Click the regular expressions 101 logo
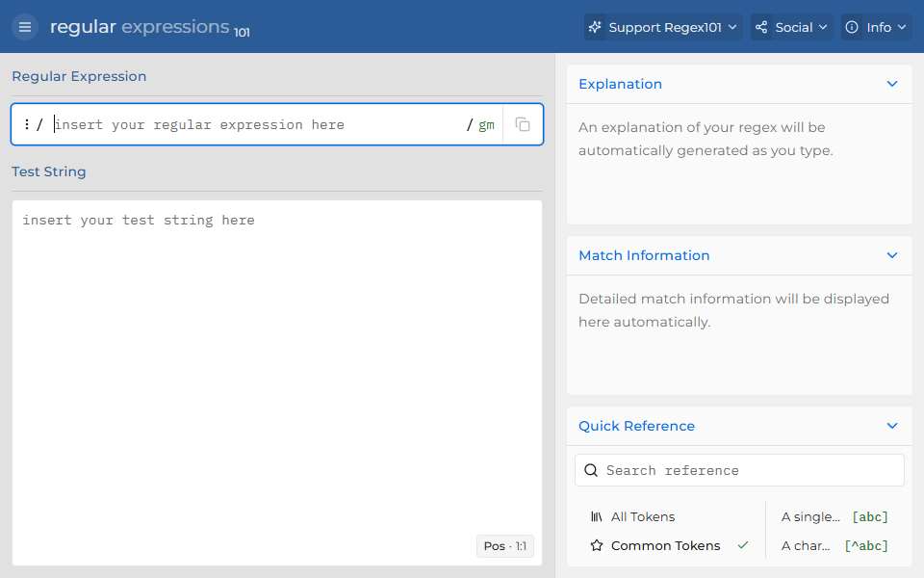This screenshot has width=924, height=578. coord(150,27)
